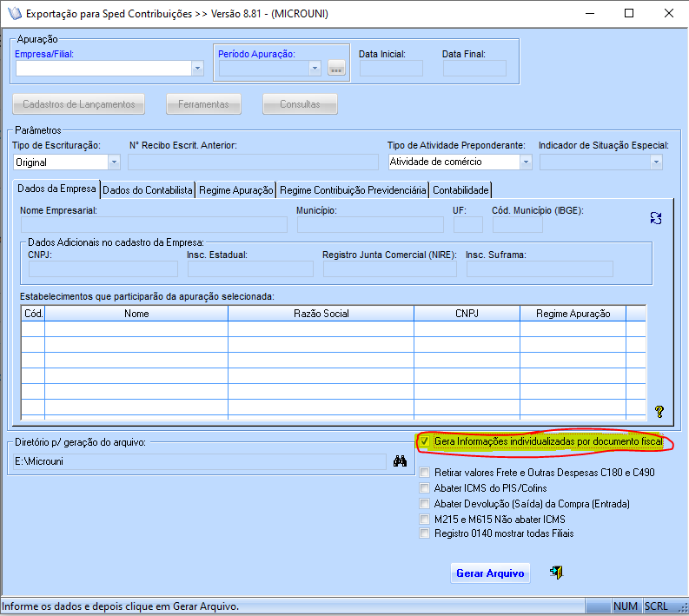Click the exit door icon beside Gerar Arquivo
The height and width of the screenshot is (616, 689).
pyautogui.click(x=556, y=573)
